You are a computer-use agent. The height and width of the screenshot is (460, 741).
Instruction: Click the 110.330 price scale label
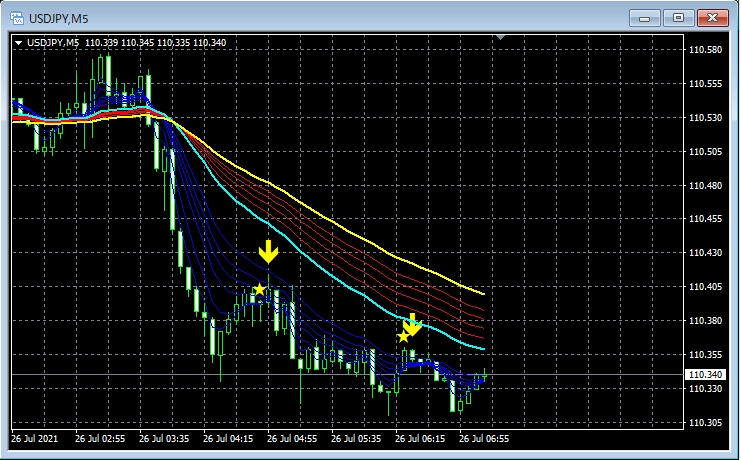tap(706, 389)
